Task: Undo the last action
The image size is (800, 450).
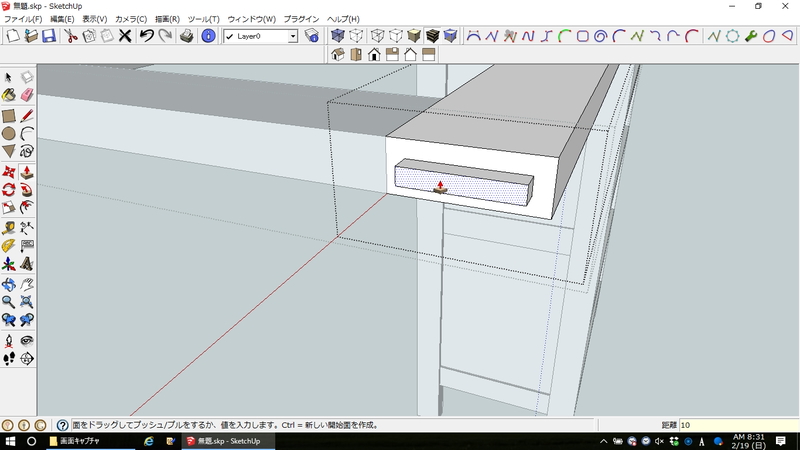Action: point(146,36)
